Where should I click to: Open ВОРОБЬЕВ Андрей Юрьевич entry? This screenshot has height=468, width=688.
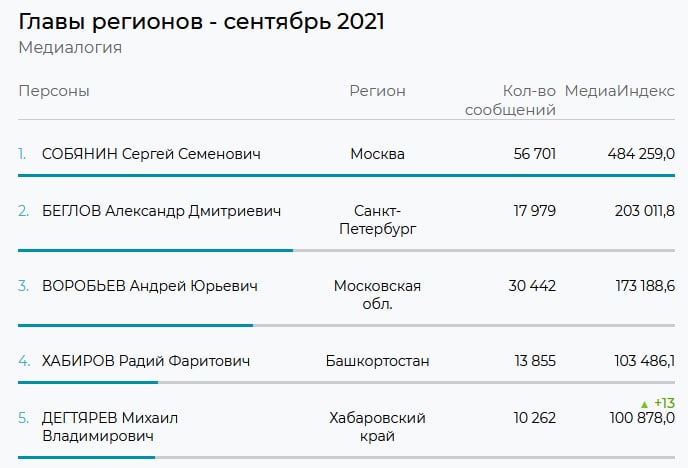150,286
